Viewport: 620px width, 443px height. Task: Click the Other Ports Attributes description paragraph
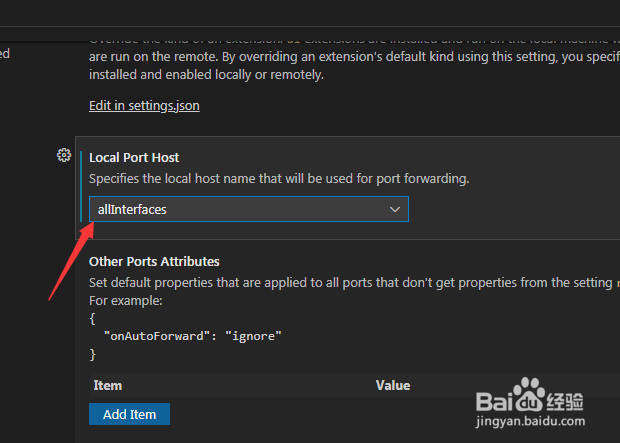point(354,282)
